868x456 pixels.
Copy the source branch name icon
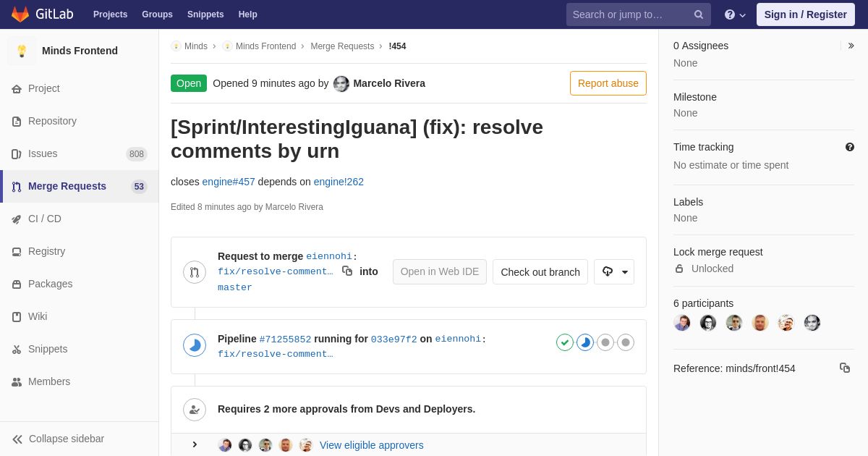coord(347,271)
